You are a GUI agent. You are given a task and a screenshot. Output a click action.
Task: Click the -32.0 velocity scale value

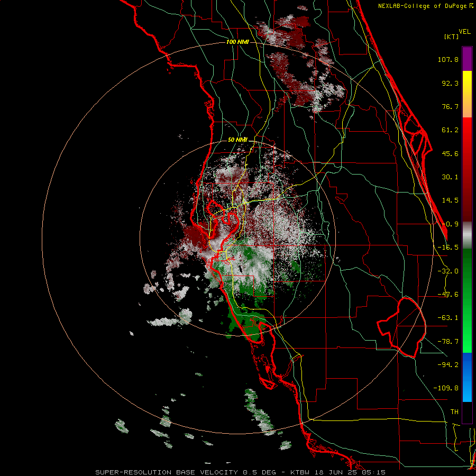coord(448,271)
